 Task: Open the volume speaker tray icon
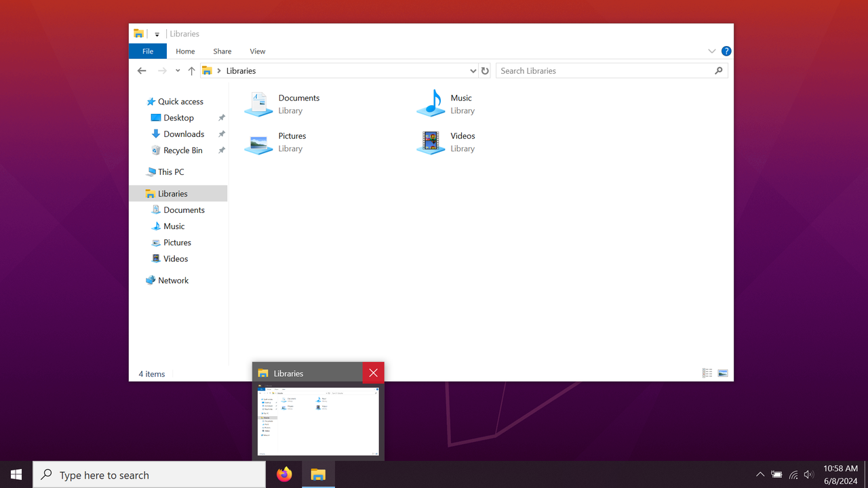808,474
